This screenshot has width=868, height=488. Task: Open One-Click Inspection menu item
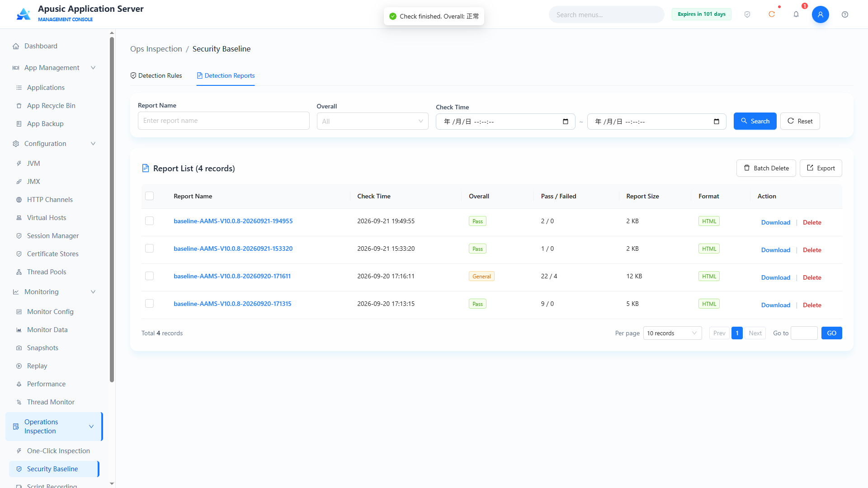(x=58, y=451)
